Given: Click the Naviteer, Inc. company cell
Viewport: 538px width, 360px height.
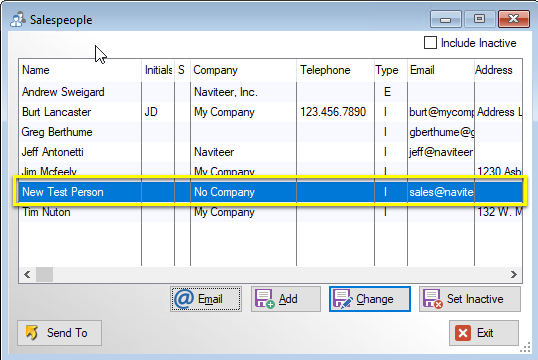Looking at the screenshot, I should tap(243, 92).
